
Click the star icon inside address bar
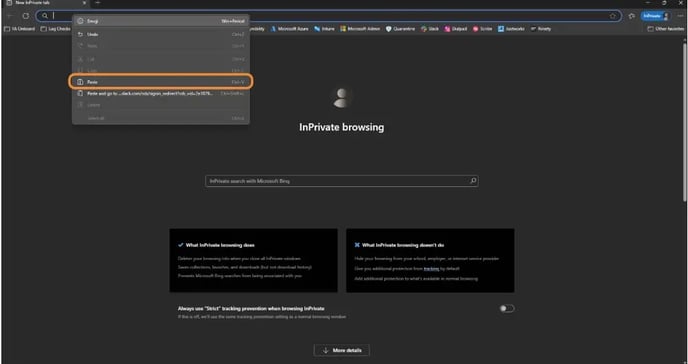click(x=613, y=16)
